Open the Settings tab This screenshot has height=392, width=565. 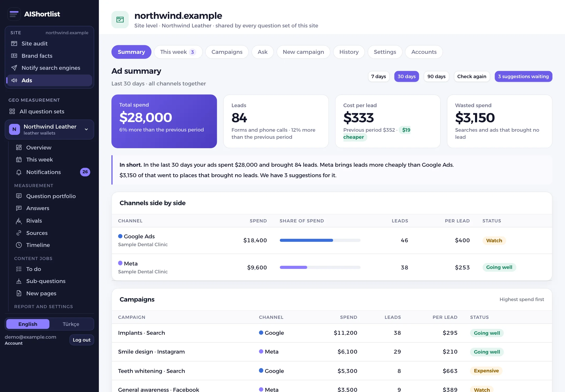click(385, 52)
